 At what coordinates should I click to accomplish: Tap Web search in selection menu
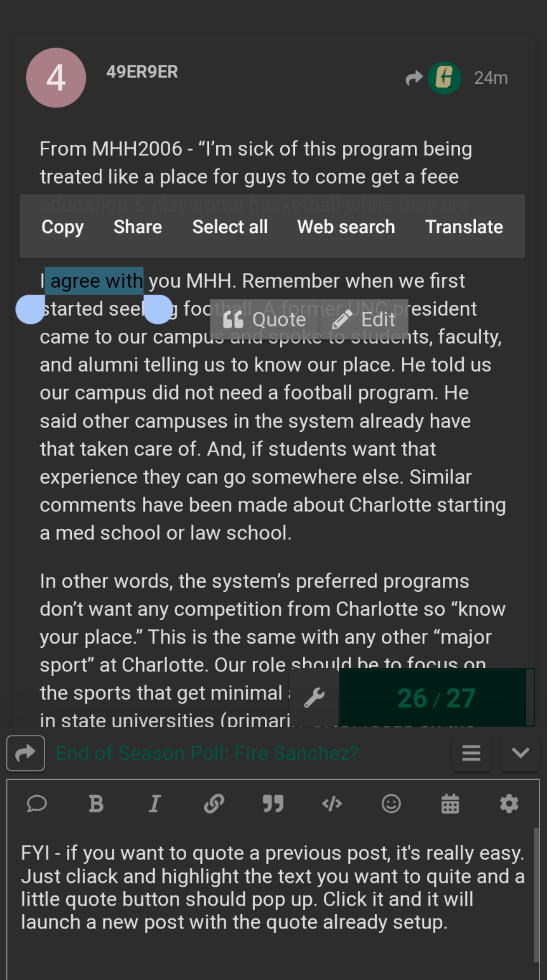click(x=346, y=227)
